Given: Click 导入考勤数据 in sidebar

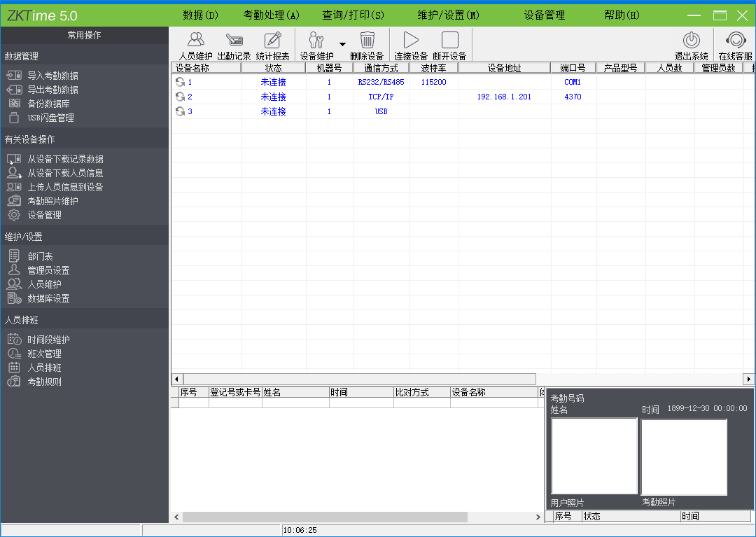Looking at the screenshot, I should pyautogui.click(x=52, y=76).
